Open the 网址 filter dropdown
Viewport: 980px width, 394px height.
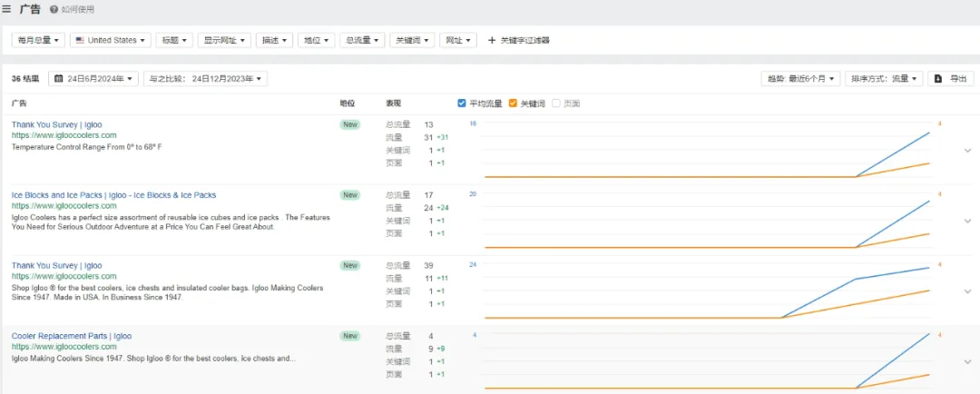(458, 40)
